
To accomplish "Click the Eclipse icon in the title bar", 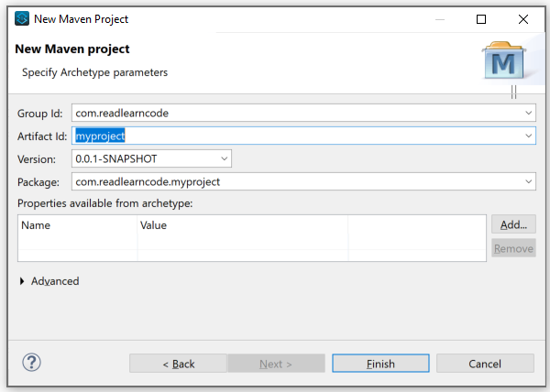I will pyautogui.click(x=22, y=18).
